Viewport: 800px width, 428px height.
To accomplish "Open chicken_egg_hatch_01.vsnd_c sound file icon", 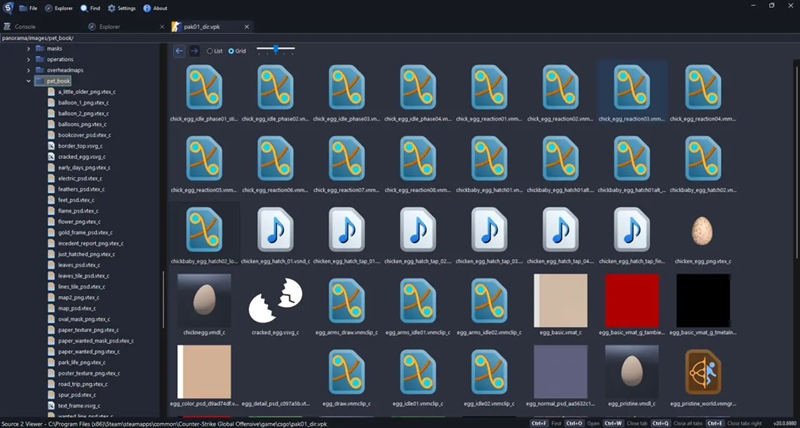I will tap(275, 230).
